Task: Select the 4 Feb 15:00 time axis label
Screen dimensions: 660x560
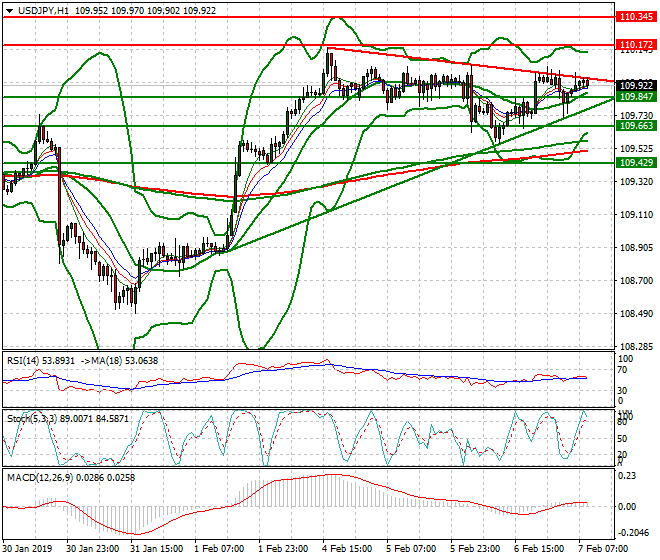Action: coord(346,549)
